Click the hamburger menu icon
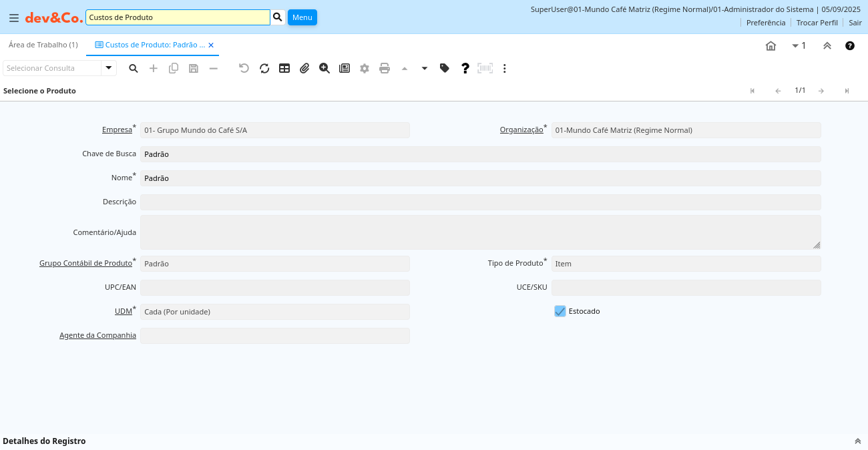The height and width of the screenshot is (450, 868). 13,18
